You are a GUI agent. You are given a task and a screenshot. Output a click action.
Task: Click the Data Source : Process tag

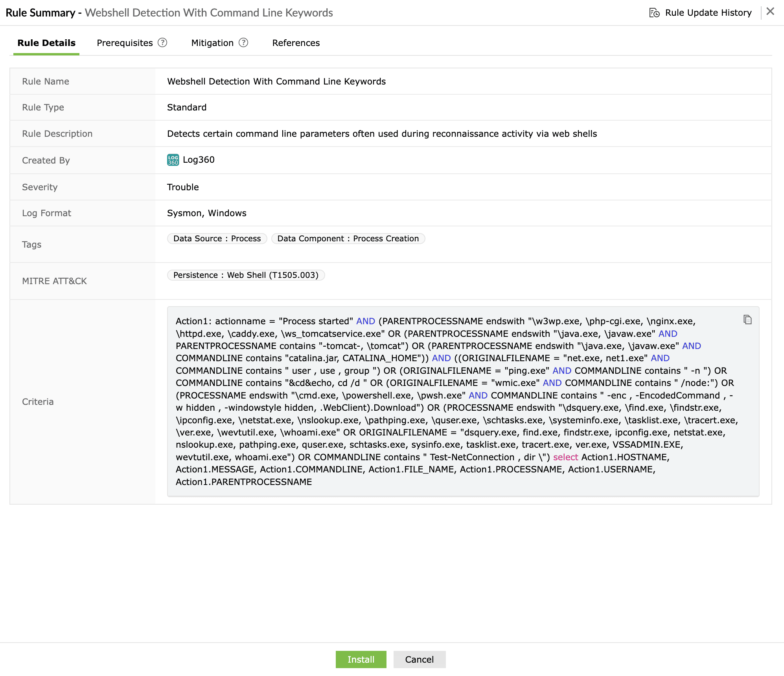click(x=217, y=238)
